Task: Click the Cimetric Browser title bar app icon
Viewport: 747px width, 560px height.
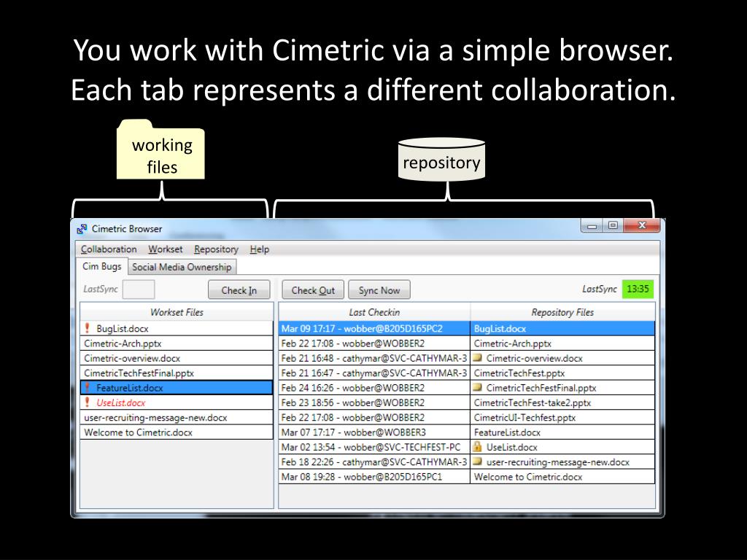Action: click(x=82, y=229)
